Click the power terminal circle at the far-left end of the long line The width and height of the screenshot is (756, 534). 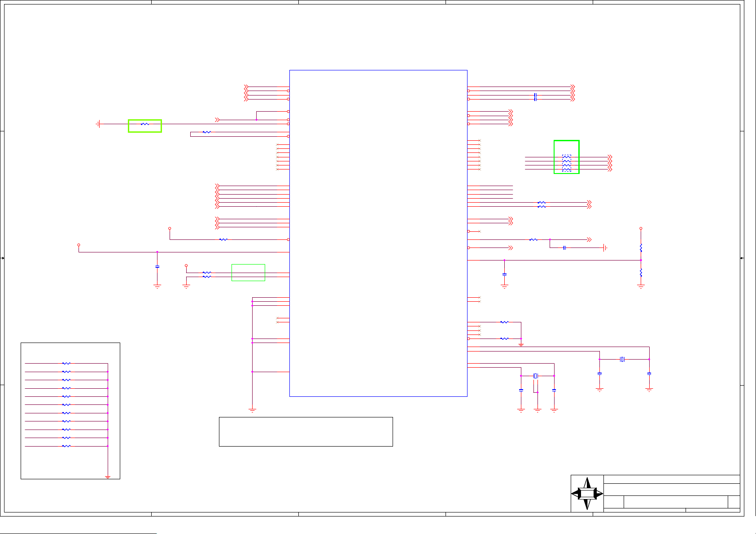coord(79,245)
